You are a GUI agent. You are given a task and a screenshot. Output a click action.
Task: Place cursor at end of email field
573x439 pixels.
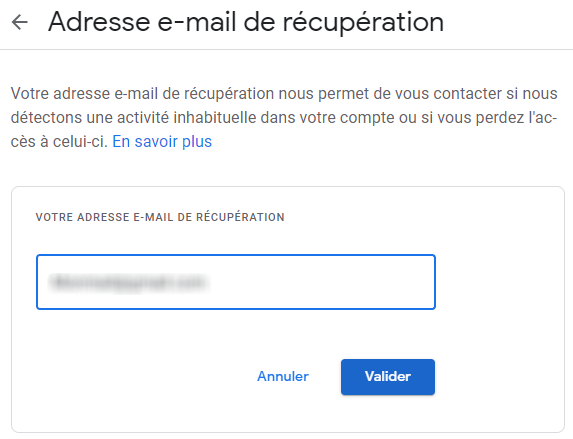[x=212, y=282]
